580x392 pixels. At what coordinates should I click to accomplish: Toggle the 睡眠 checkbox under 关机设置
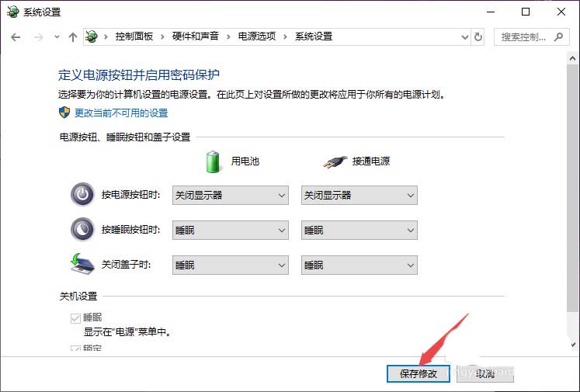[x=75, y=318]
